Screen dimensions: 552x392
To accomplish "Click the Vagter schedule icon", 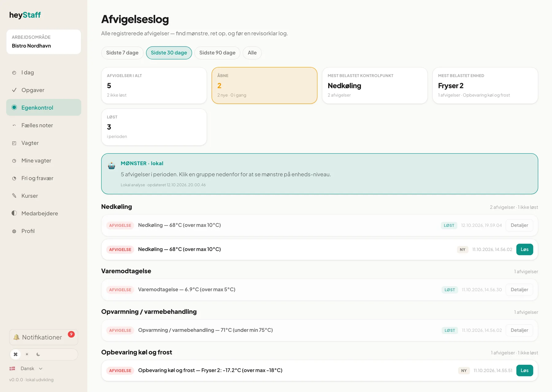I will click(x=14, y=143).
